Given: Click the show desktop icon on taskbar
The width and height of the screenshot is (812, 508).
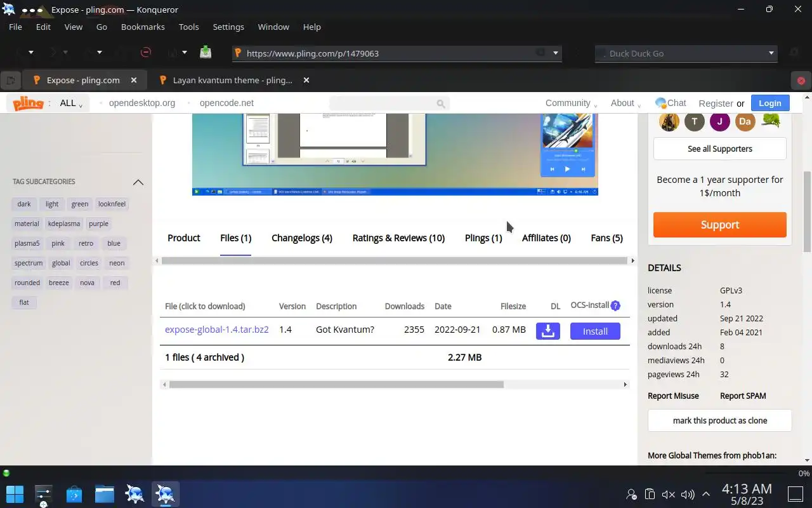Looking at the screenshot, I should (796, 493).
